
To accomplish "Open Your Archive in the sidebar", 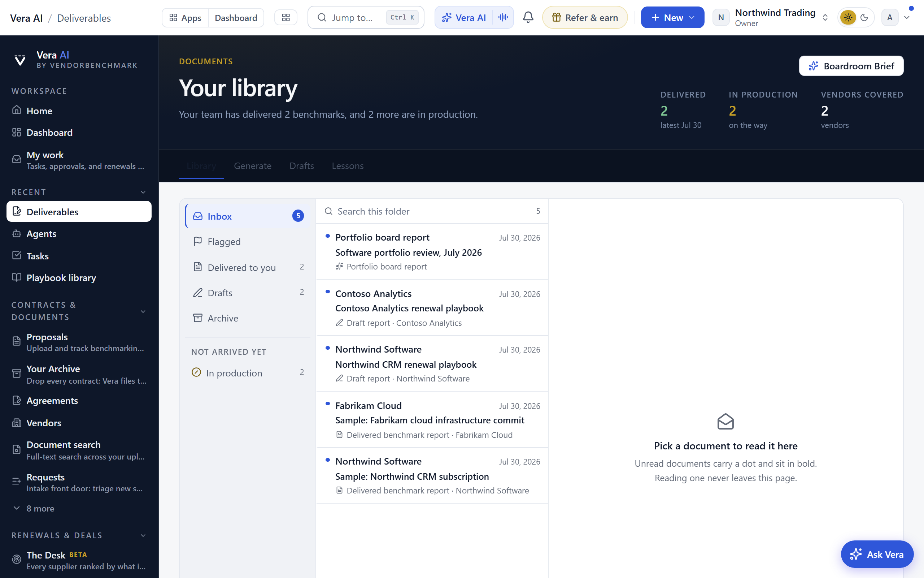I will tap(79, 374).
